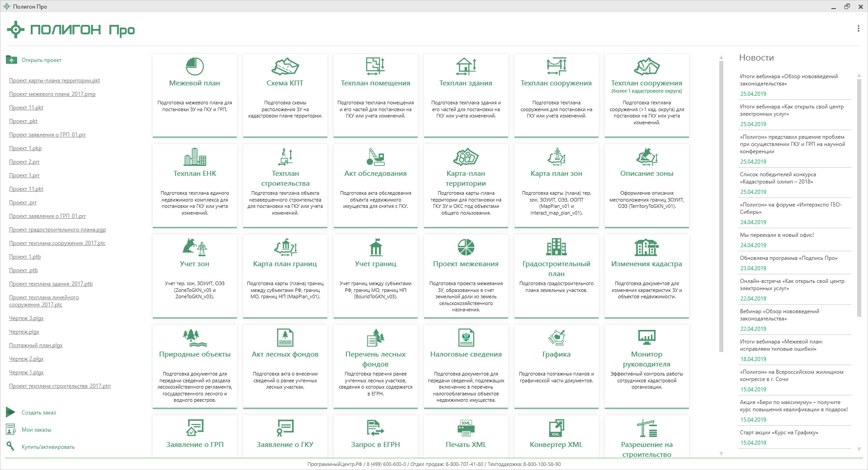
Task: Click the Полигон Про logo
Action: pyautogui.click(x=71, y=29)
